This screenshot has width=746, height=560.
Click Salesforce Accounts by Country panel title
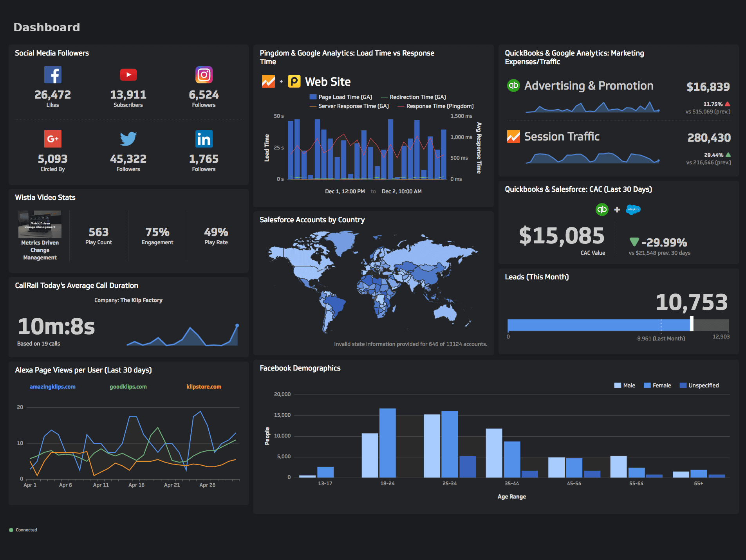pos(312,220)
